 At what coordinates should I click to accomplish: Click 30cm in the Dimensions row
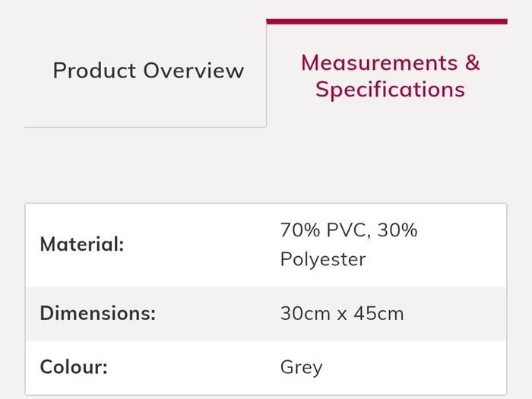click(x=305, y=313)
